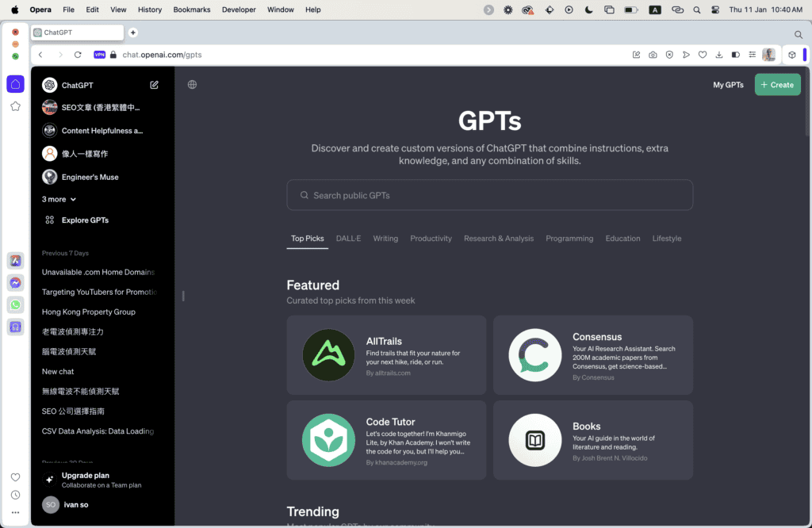Switch to the Research & Analysis tab
The width and height of the screenshot is (812, 528).
(499, 239)
